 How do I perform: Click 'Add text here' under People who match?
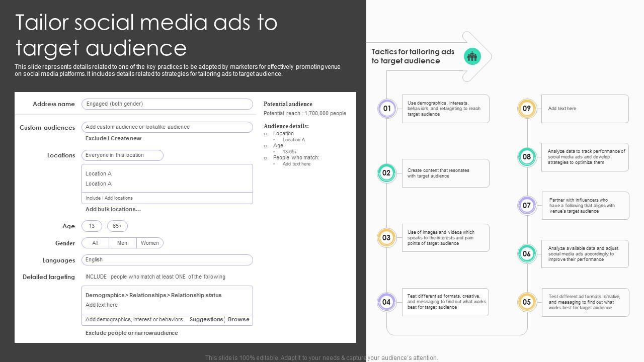pos(296,164)
